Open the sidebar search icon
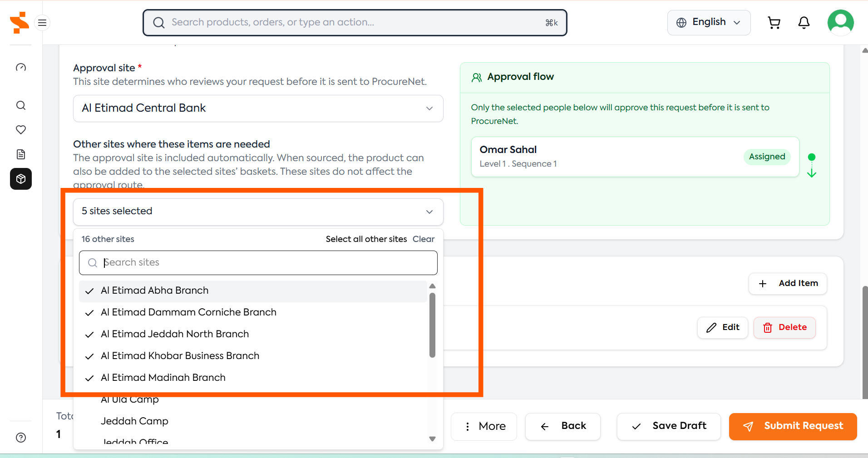 click(21, 105)
